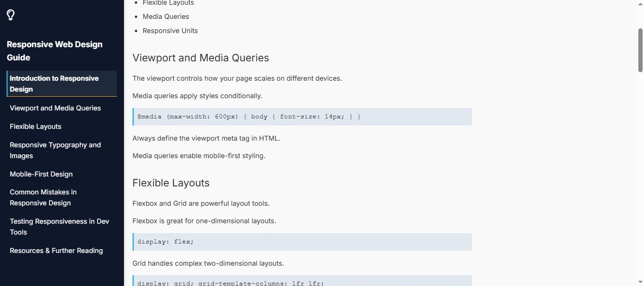The width and height of the screenshot is (644, 286).
Task: Click the Responsive Web Design Guide title
Action: pyautogui.click(x=55, y=51)
